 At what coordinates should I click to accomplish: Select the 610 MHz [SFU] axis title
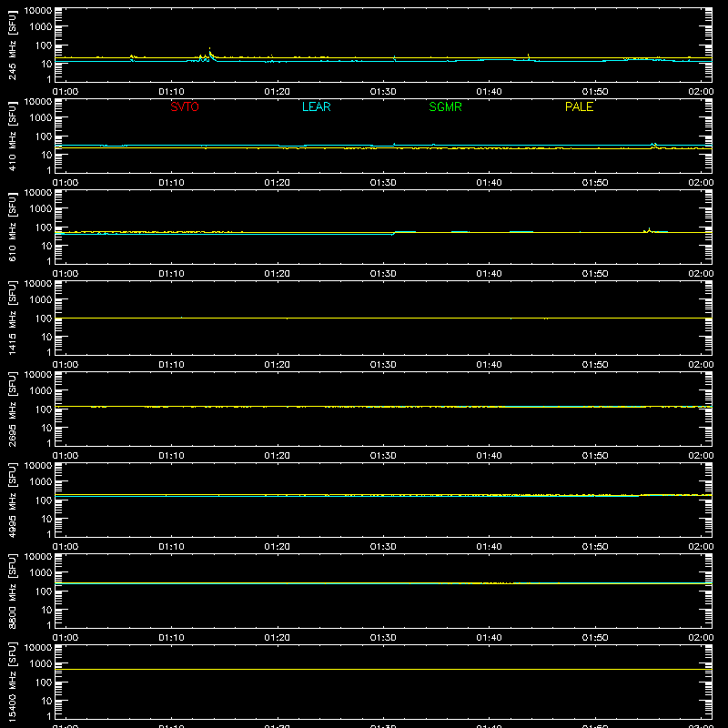[x=12, y=227]
